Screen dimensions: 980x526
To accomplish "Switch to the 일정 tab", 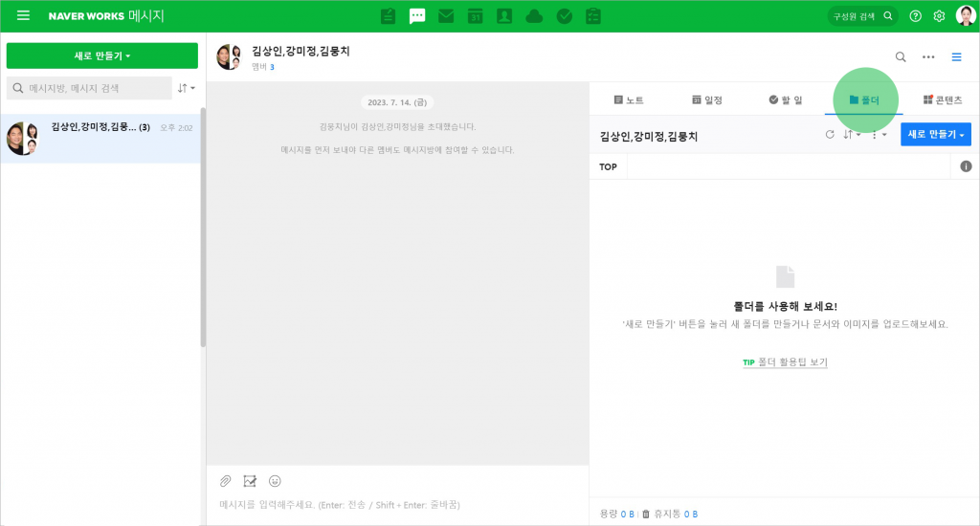I will (x=707, y=99).
